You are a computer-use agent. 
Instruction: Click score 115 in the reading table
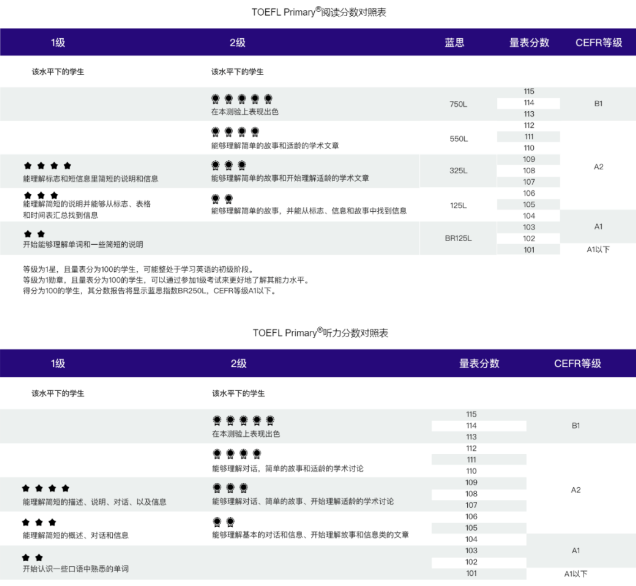529,91
